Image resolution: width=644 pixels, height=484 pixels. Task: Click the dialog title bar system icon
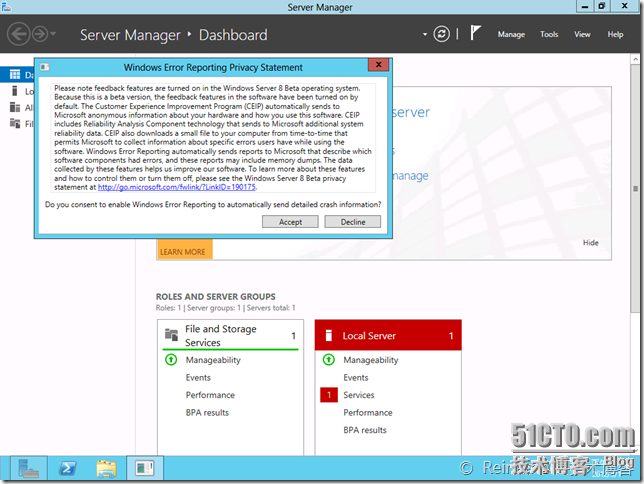(x=45, y=67)
